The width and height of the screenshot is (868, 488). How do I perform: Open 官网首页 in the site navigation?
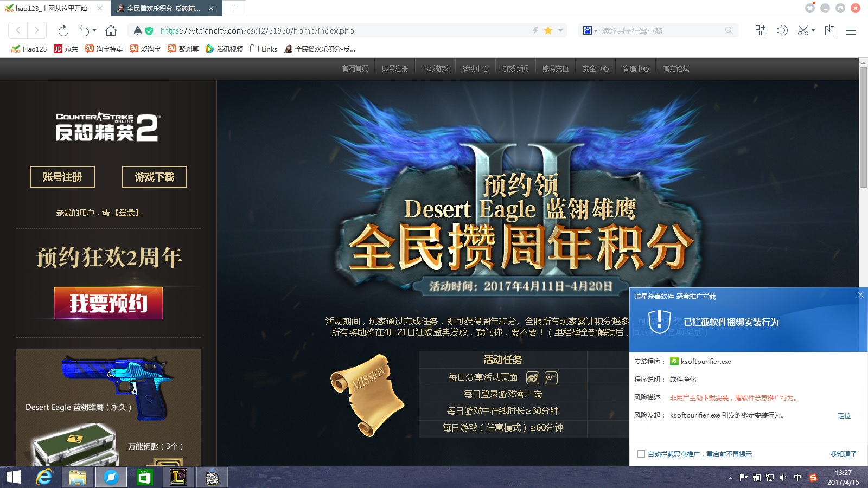pos(355,68)
